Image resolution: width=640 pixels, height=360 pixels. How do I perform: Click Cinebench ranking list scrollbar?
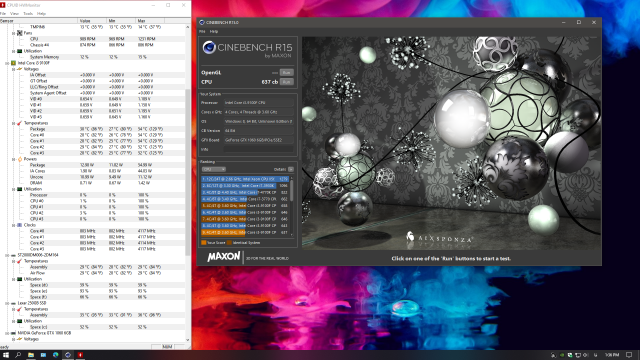tap(291, 190)
